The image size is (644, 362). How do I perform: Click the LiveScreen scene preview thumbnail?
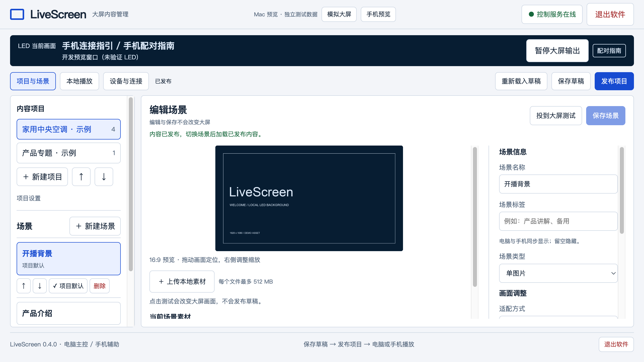pyautogui.click(x=309, y=198)
